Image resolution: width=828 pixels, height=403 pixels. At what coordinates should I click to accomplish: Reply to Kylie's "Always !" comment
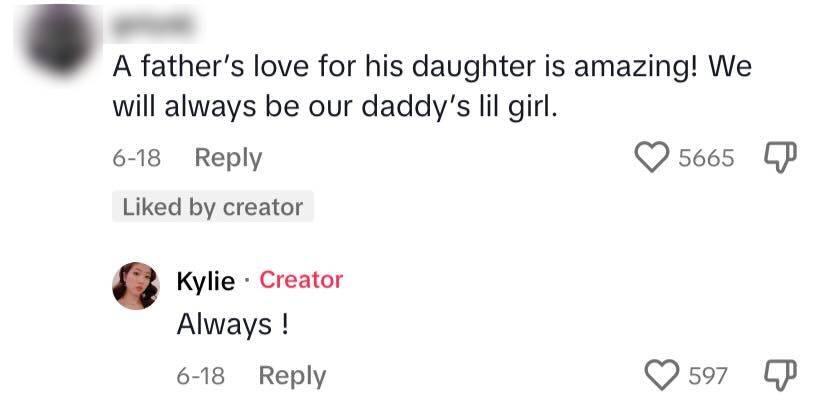[292, 376]
